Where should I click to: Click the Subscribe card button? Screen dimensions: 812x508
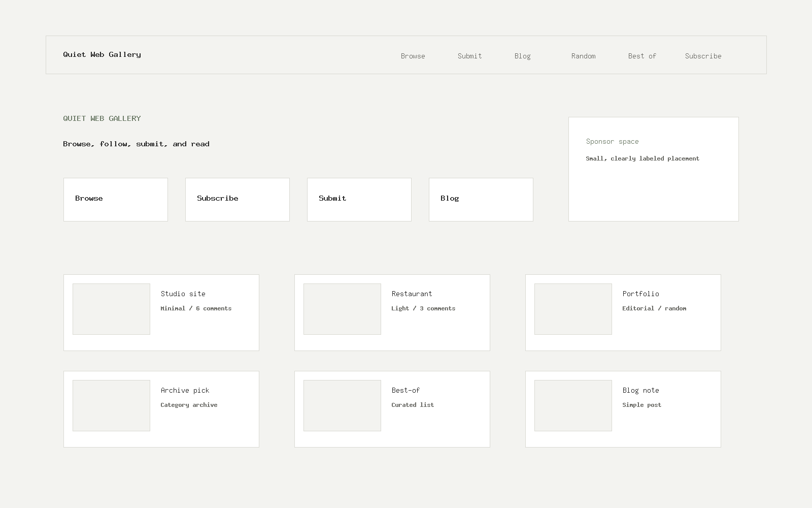pyautogui.click(x=238, y=200)
